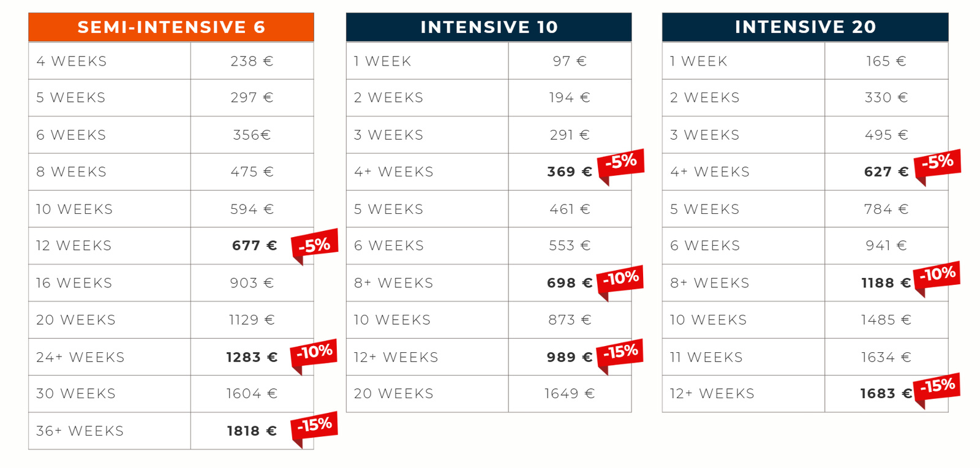Image resolution: width=980 pixels, height=468 pixels.
Task: Select the 4 WEEKS row in Semi-Intensive 6
Action: (171, 61)
